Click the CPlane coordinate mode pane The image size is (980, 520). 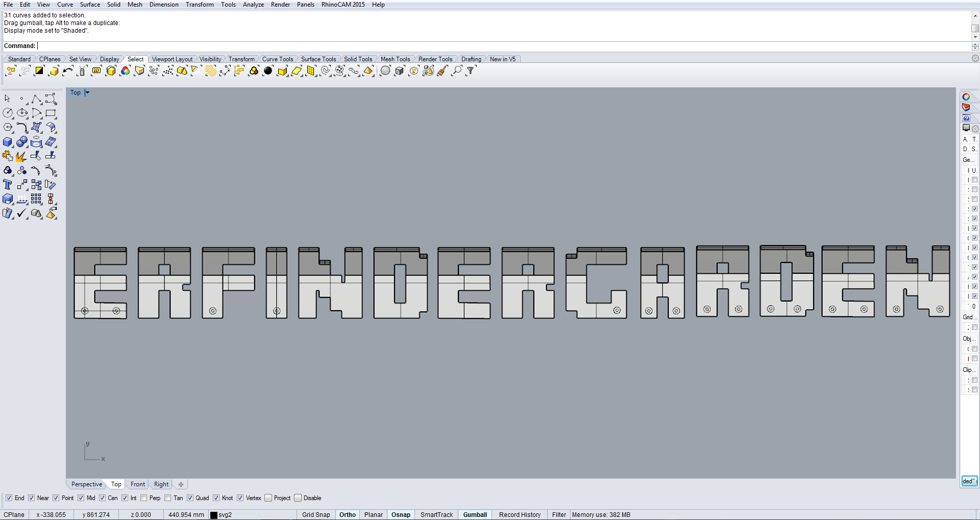(x=14, y=515)
